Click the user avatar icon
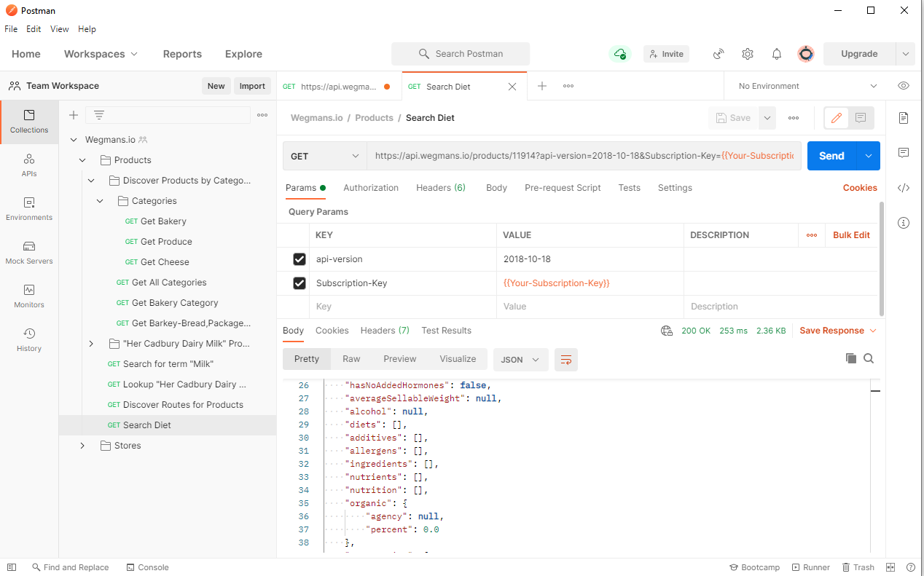The image size is (924, 576). pyautogui.click(x=806, y=54)
